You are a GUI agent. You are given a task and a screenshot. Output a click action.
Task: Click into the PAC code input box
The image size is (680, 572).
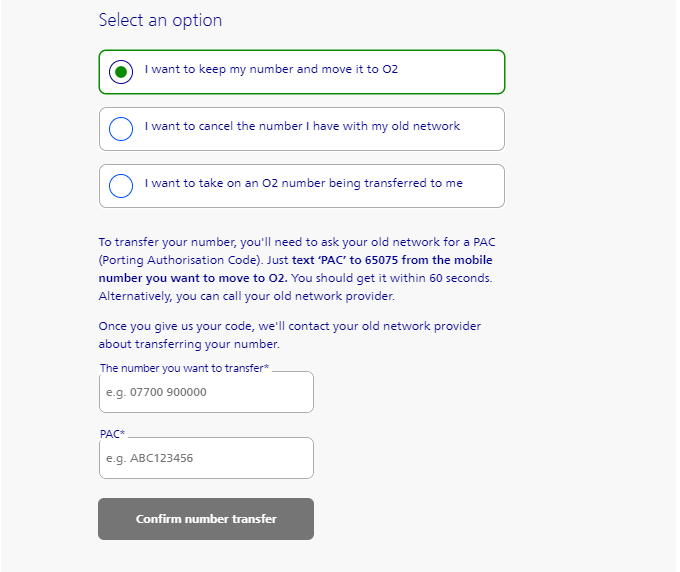tap(206, 459)
